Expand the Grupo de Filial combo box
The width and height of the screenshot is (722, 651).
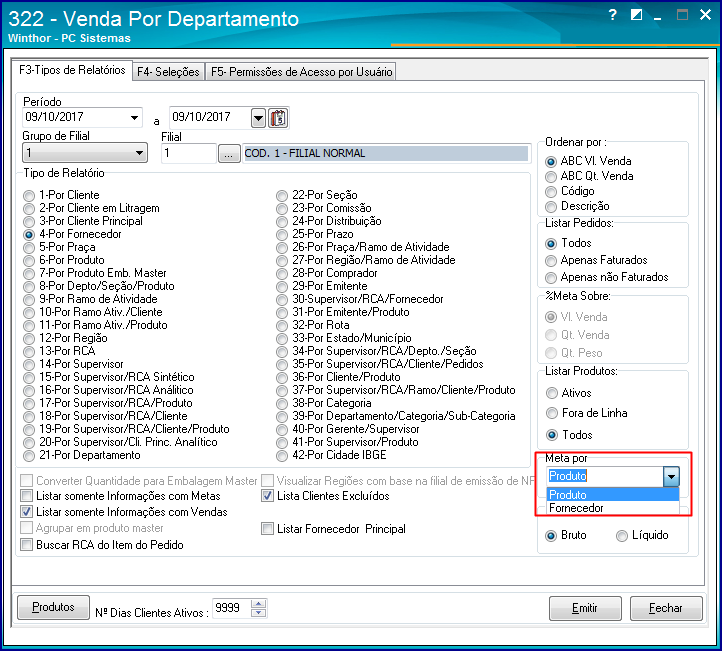click(x=139, y=153)
